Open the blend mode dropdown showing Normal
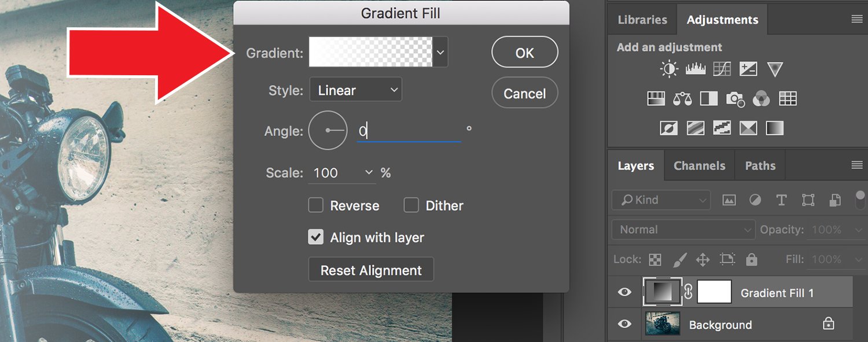Image resolution: width=868 pixels, height=342 pixels. 683,230
